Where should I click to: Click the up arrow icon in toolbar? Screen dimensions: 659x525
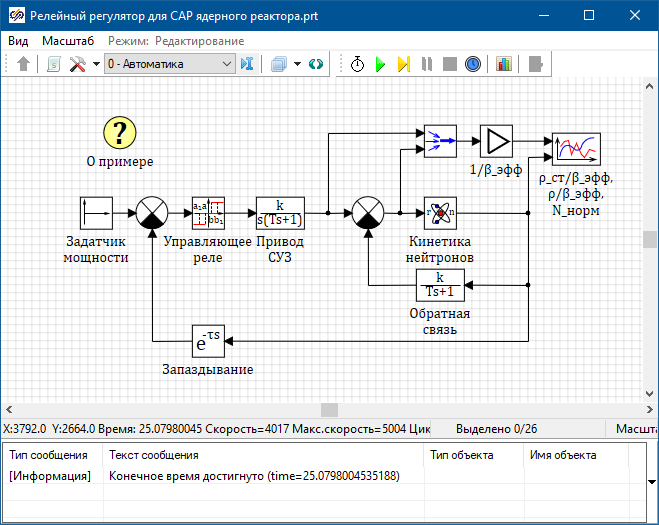pos(25,64)
